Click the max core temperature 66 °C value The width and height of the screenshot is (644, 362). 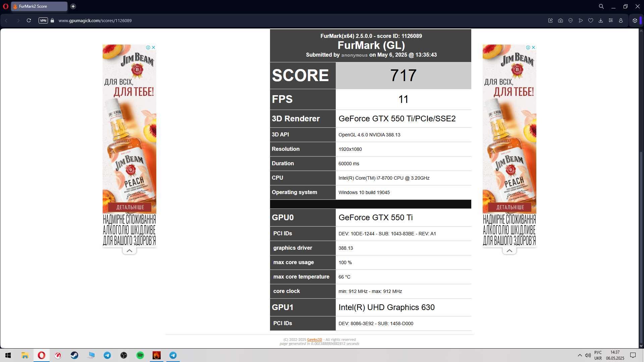point(344,277)
